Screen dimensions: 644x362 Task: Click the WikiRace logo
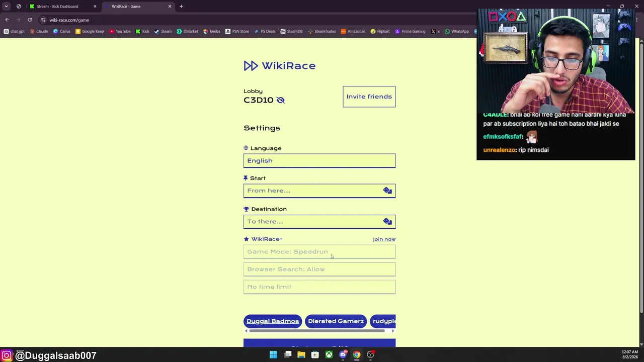coord(280,66)
